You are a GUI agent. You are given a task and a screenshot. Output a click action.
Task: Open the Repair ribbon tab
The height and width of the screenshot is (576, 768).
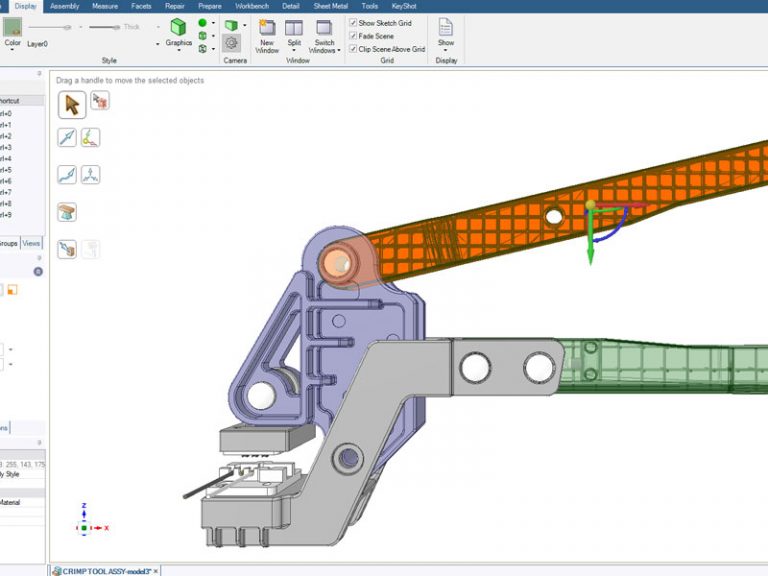coord(174,6)
